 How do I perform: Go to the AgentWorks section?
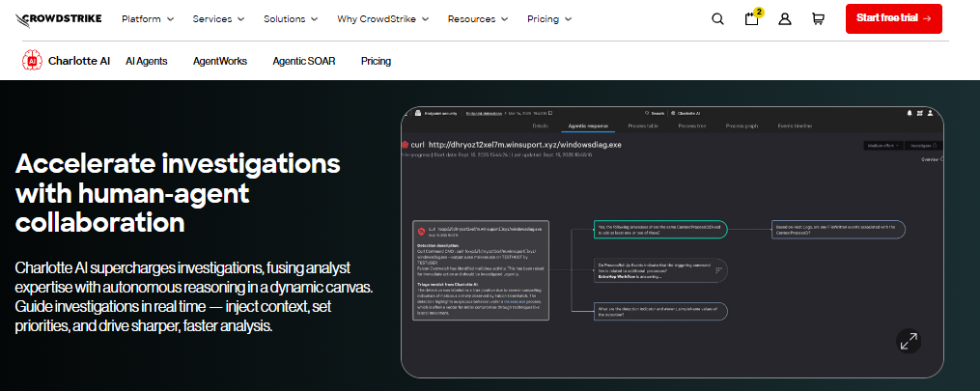click(x=220, y=61)
